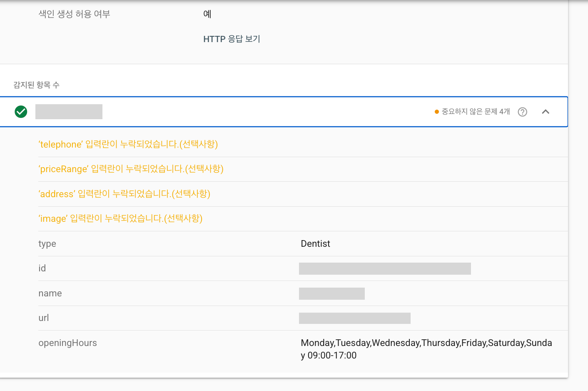588x391 pixels.
Task: Click the '예' indexing allowed value
Action: [x=207, y=14]
